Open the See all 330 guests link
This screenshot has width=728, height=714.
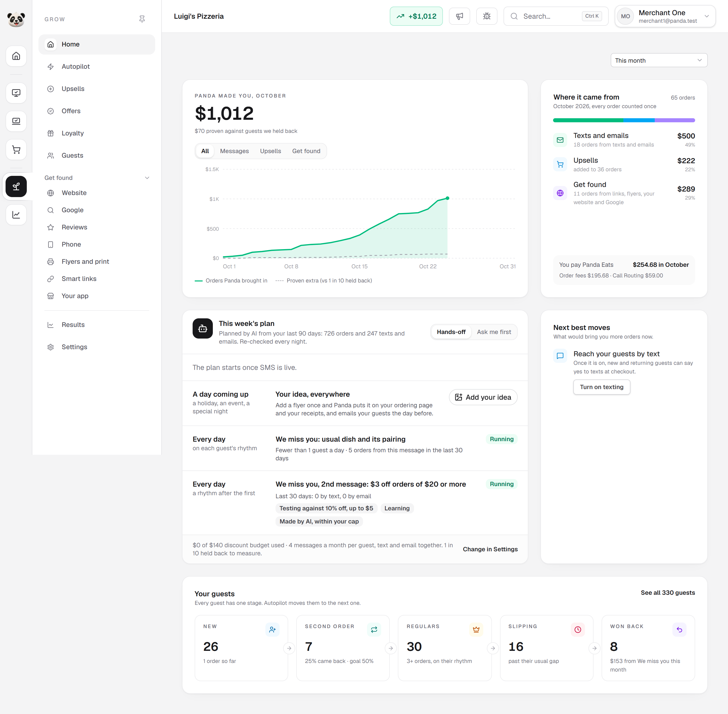[x=668, y=592]
